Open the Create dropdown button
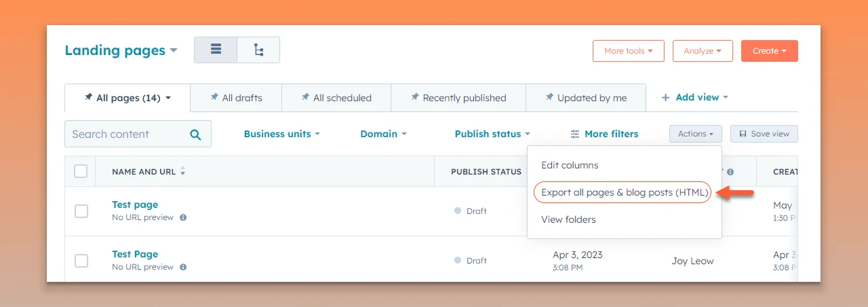 pos(770,51)
